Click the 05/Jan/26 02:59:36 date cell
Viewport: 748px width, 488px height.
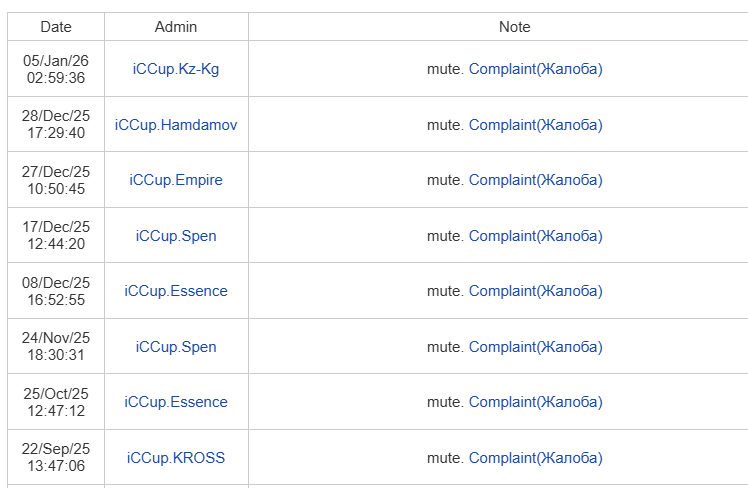[56, 69]
